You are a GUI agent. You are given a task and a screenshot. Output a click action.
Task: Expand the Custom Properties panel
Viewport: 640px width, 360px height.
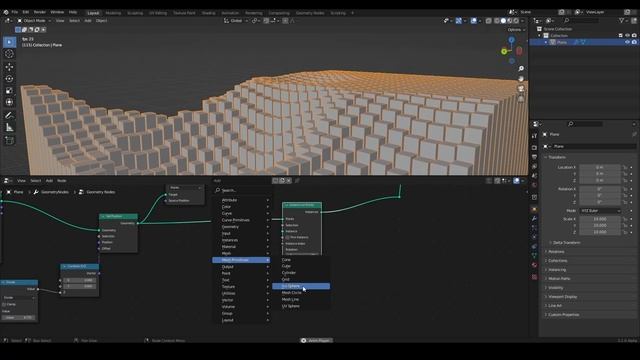pyautogui.click(x=564, y=315)
